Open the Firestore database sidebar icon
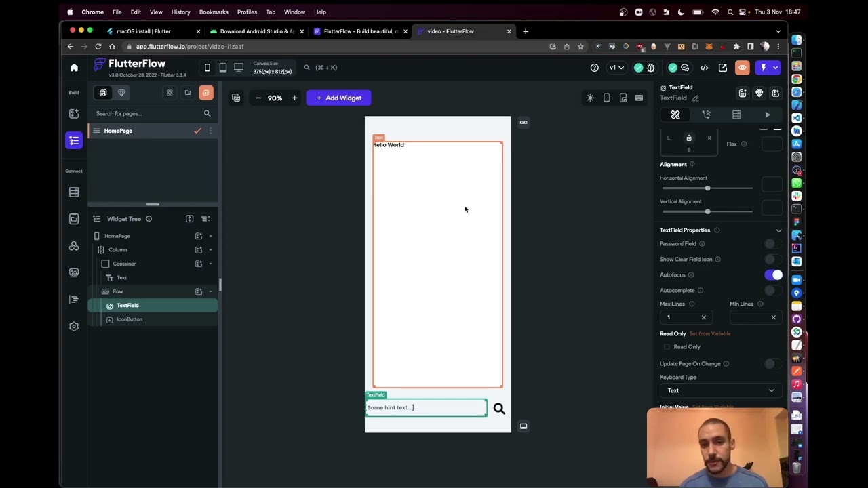Screen dimensions: 868x488 74,192
